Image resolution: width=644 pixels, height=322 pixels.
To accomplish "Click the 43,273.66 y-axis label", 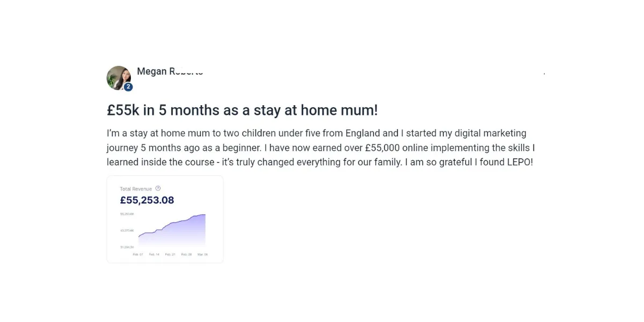I will coord(127,230).
